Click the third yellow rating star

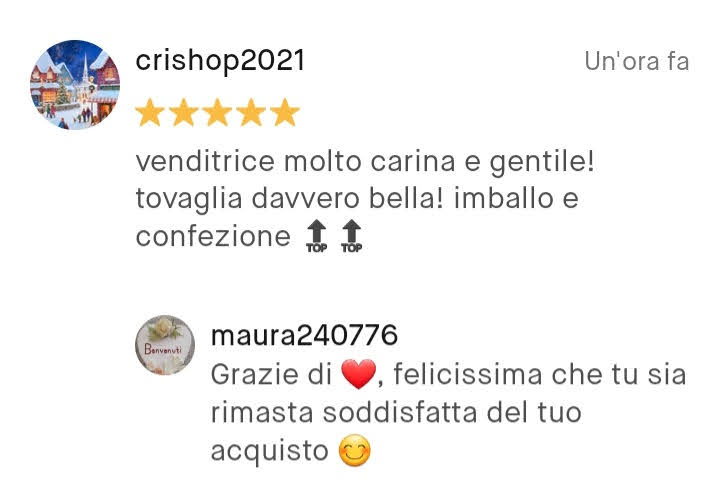[218, 113]
